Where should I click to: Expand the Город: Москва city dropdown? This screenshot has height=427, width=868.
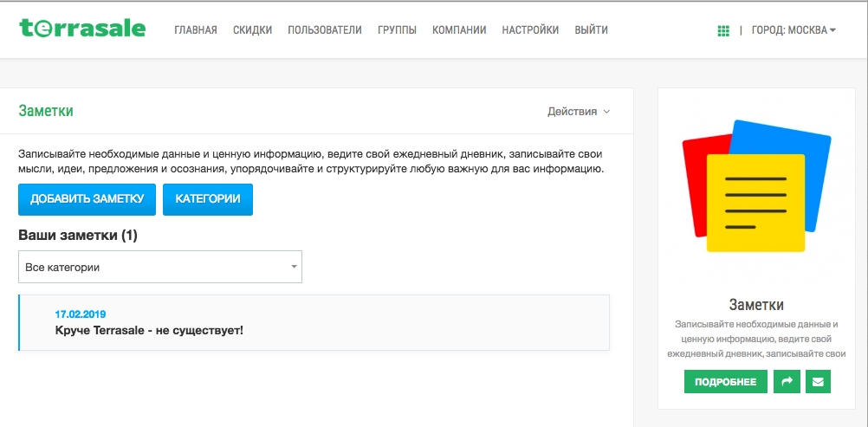(794, 30)
